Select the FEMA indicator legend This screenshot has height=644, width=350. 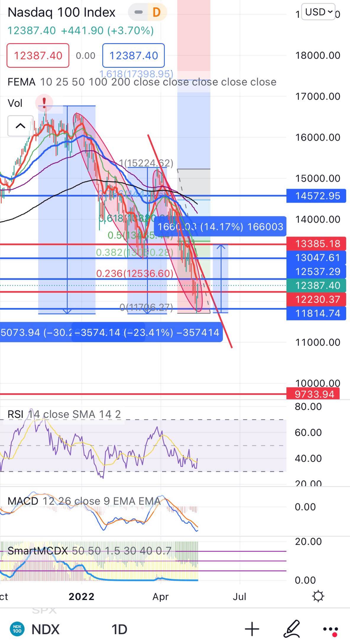pos(142,82)
